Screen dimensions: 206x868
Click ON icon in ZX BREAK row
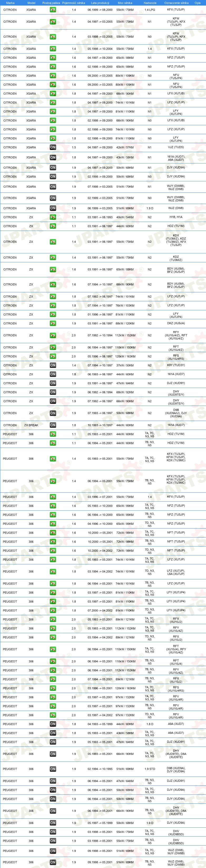click(x=53, y=425)
